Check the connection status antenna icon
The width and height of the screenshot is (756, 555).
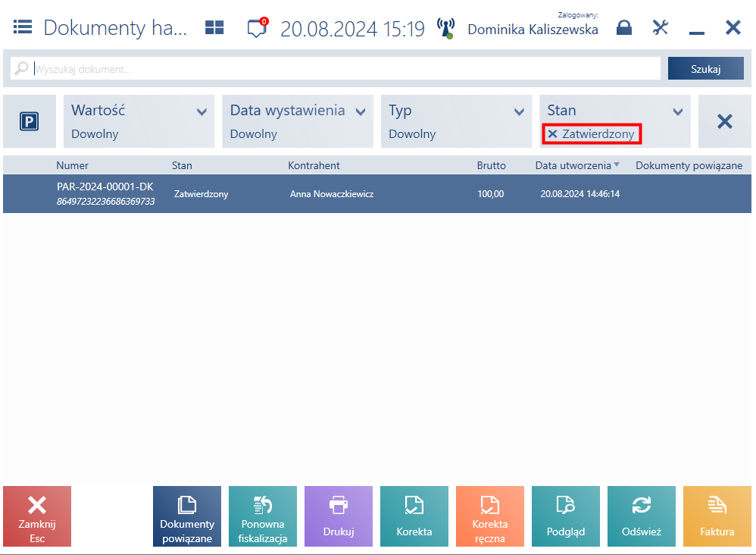click(x=446, y=29)
